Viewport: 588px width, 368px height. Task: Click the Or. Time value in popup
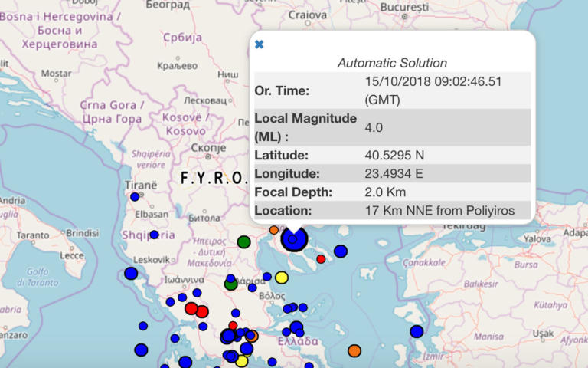(x=433, y=90)
